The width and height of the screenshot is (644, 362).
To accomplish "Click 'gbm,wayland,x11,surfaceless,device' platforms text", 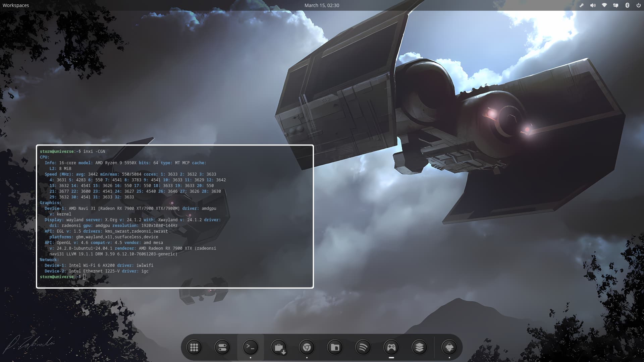I will [x=117, y=237].
